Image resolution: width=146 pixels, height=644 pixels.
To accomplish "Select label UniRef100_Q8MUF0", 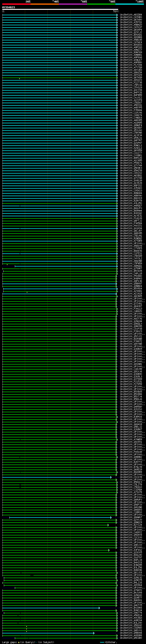I will [131, 500].
